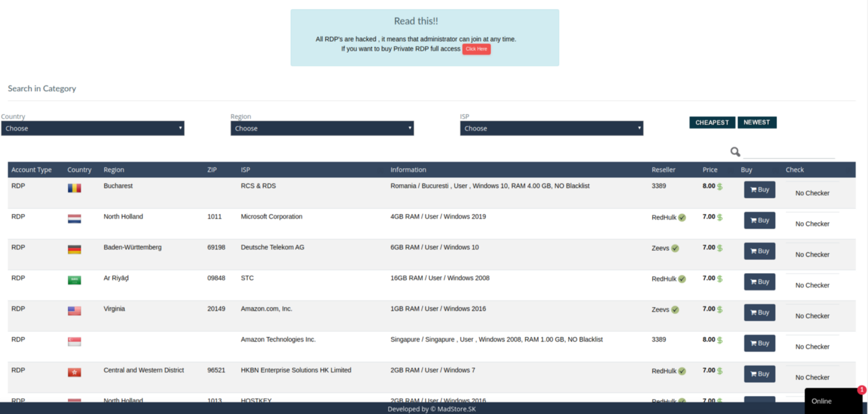The width and height of the screenshot is (868, 414).
Task: Click the Reseller column header
Action: (x=663, y=169)
